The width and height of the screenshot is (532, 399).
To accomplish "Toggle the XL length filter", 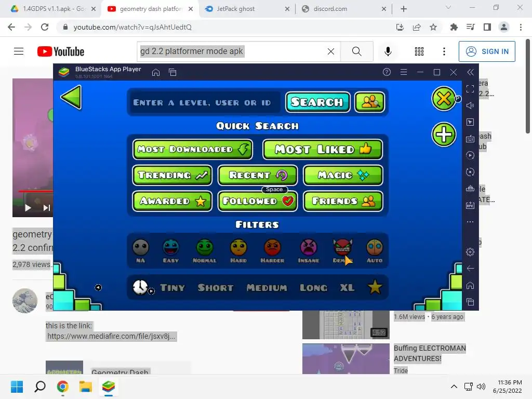I will point(347,288).
